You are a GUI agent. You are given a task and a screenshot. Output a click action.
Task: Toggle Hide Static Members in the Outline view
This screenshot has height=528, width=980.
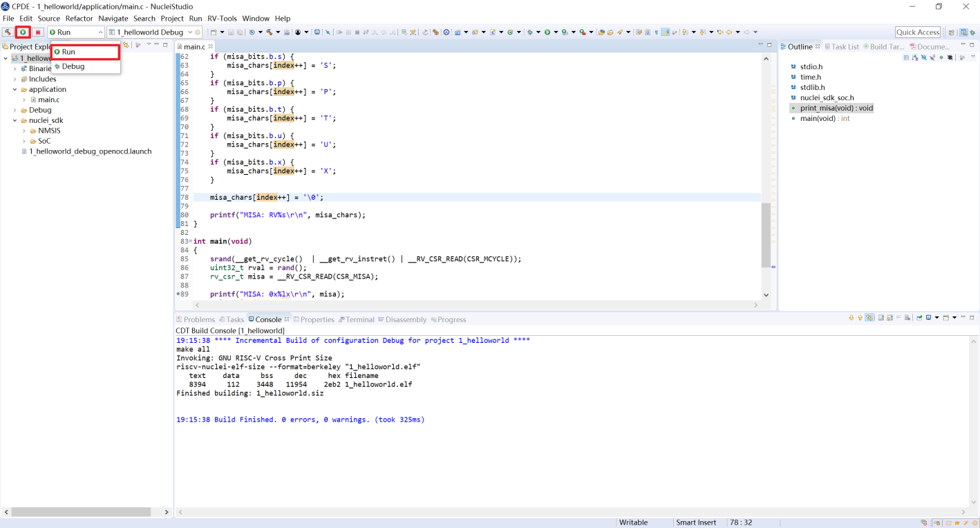tap(932, 57)
